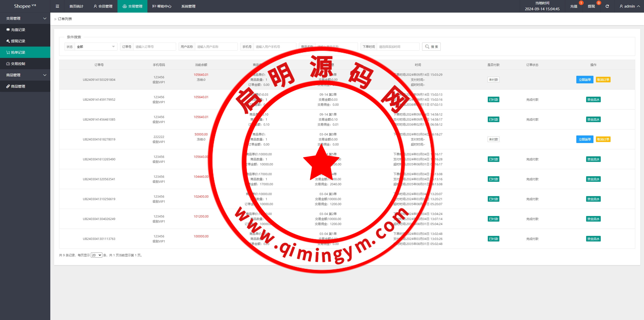The image size is (644, 320).
Task: Switch to the 会员管理 top tab
Action: (103, 6)
